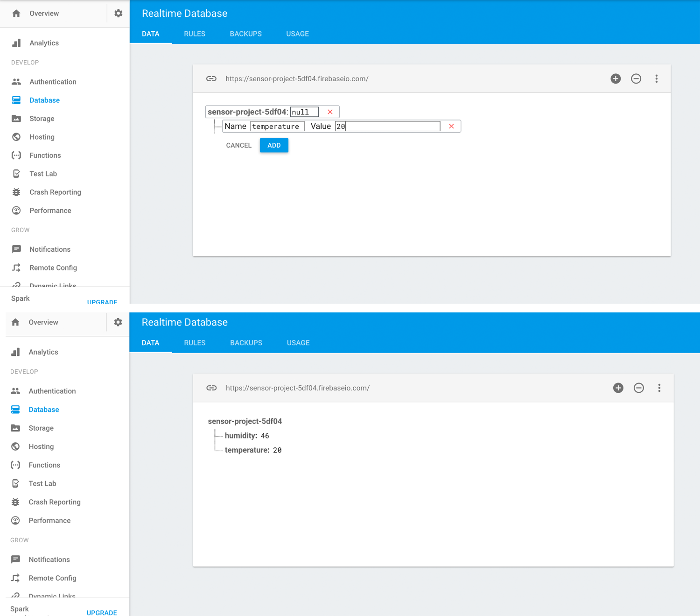This screenshot has height=616, width=700.
Task: Open the three-dot menu in the lower database panel
Action: click(x=659, y=388)
